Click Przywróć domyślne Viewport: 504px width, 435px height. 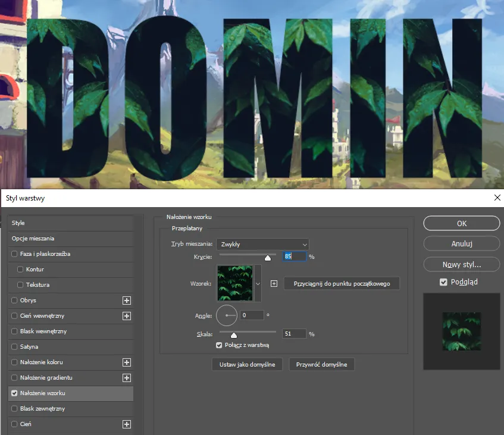321,364
